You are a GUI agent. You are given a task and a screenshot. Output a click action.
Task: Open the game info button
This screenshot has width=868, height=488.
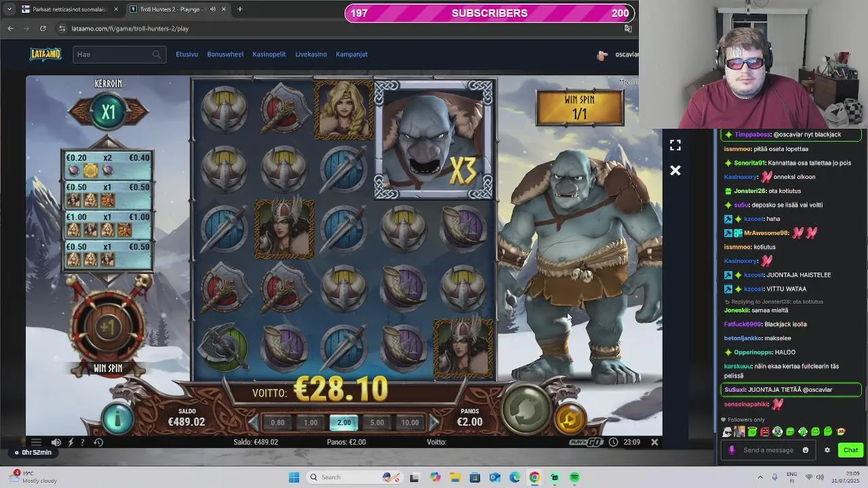[x=117, y=418]
